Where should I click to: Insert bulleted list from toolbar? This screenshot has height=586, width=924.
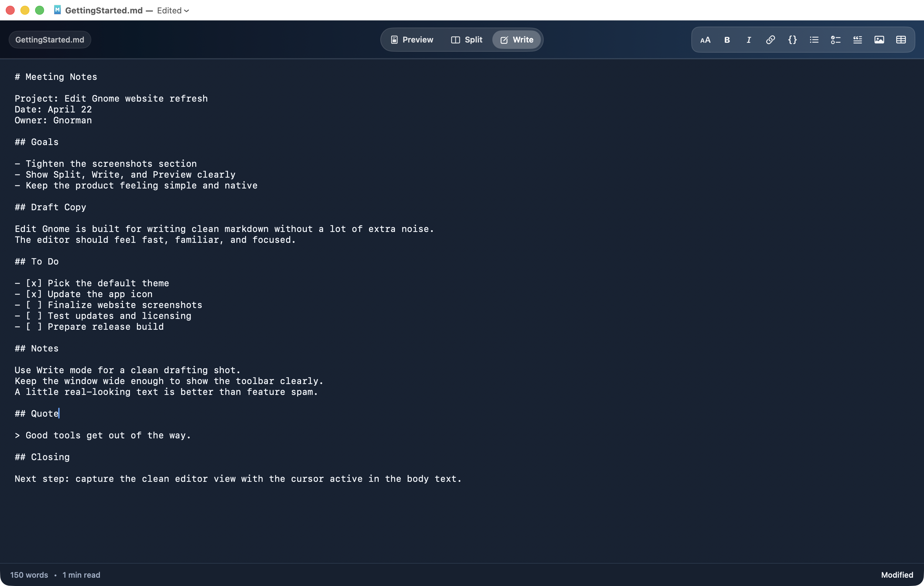tap(814, 40)
